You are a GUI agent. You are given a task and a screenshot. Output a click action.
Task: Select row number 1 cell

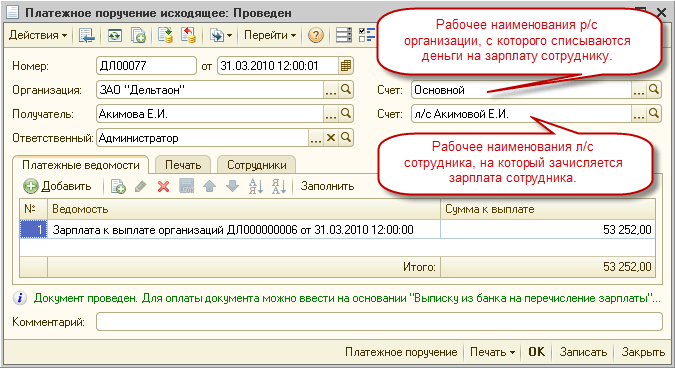34,229
